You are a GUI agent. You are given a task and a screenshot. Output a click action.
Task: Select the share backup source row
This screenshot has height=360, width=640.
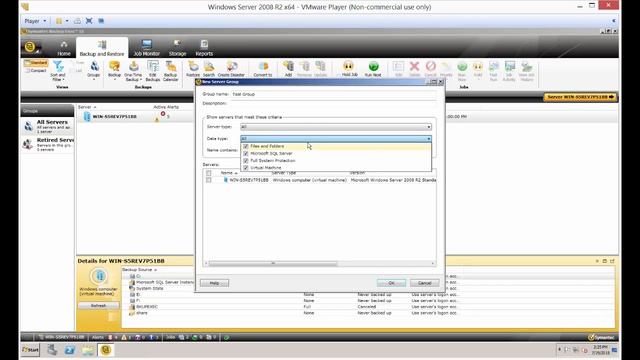(x=142, y=313)
